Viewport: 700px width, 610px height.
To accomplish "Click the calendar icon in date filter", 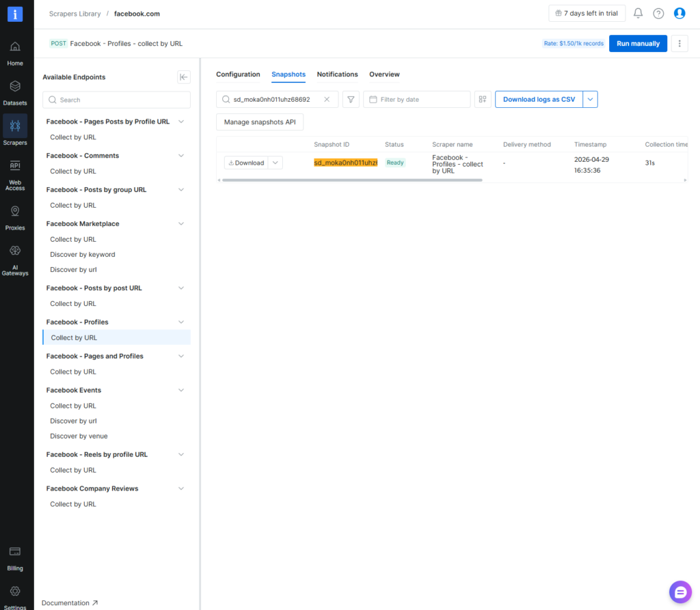I will click(x=373, y=100).
